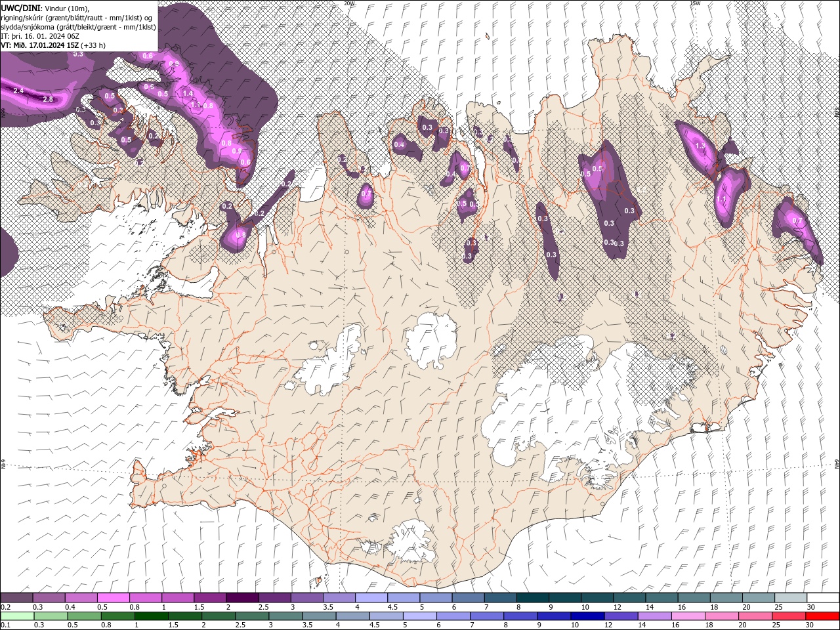840x630 pixels.
Task: Select the pink rain swatch starting at 18
Action: tap(721, 616)
